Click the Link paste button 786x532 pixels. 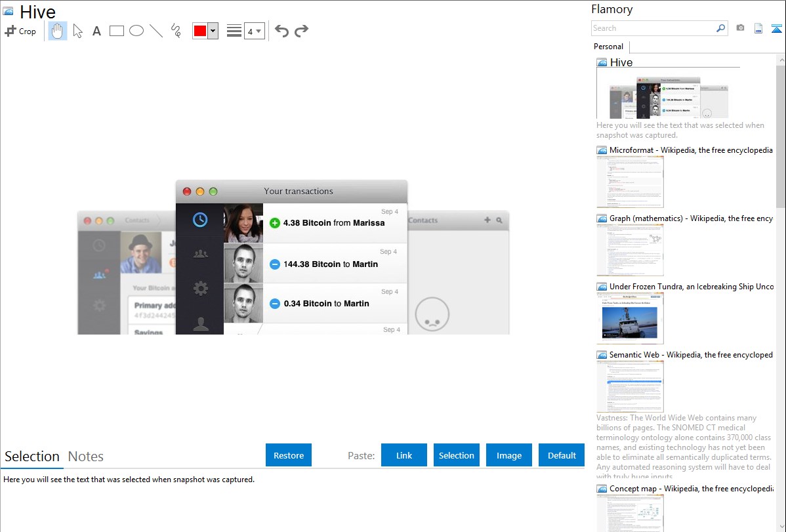click(x=404, y=455)
